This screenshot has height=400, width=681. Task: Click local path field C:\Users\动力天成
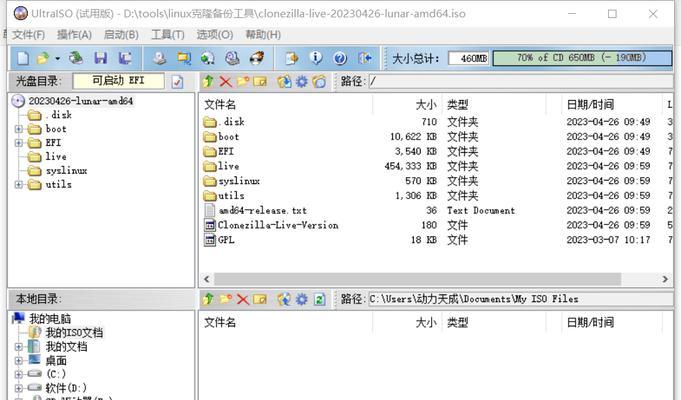click(521, 299)
